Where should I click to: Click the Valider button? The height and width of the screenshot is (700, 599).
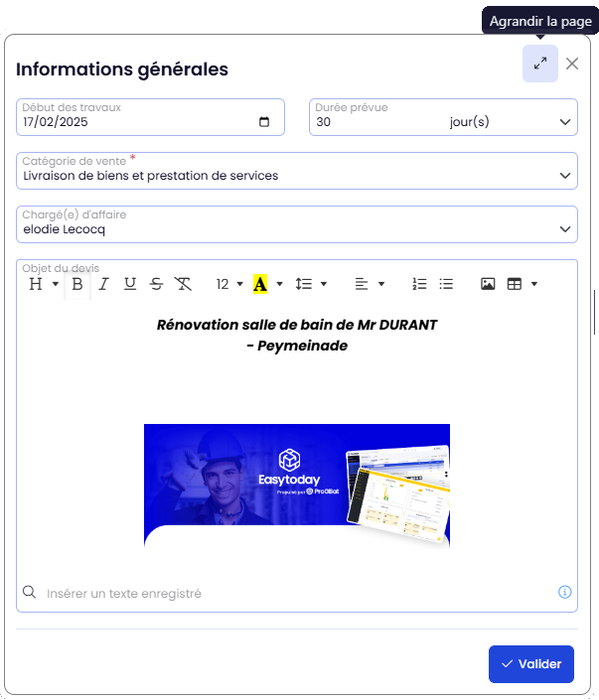click(x=530, y=664)
